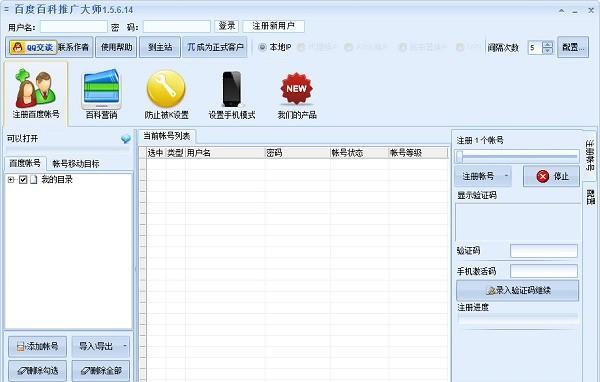Go to 到主站
Viewport: 600px width, 382px height.
[x=160, y=47]
